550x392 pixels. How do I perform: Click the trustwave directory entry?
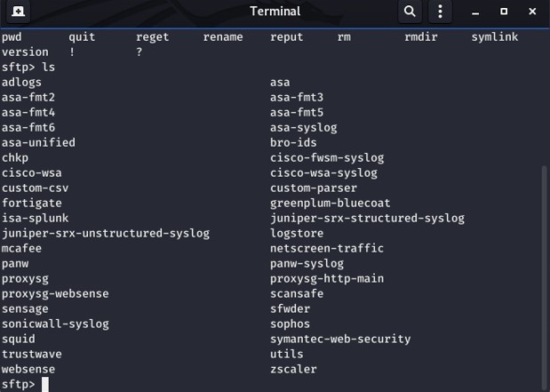pos(32,355)
